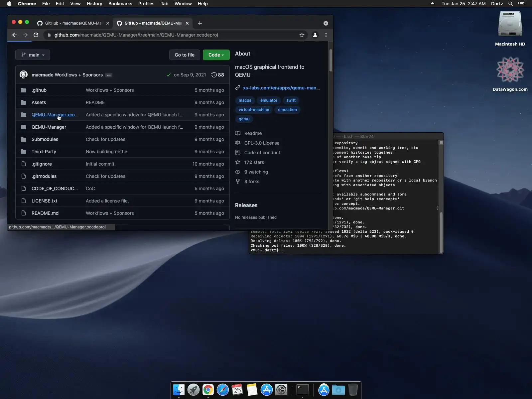The width and height of the screenshot is (532, 399).
Task: Open the xs-labs.com project website link
Action: click(x=281, y=88)
